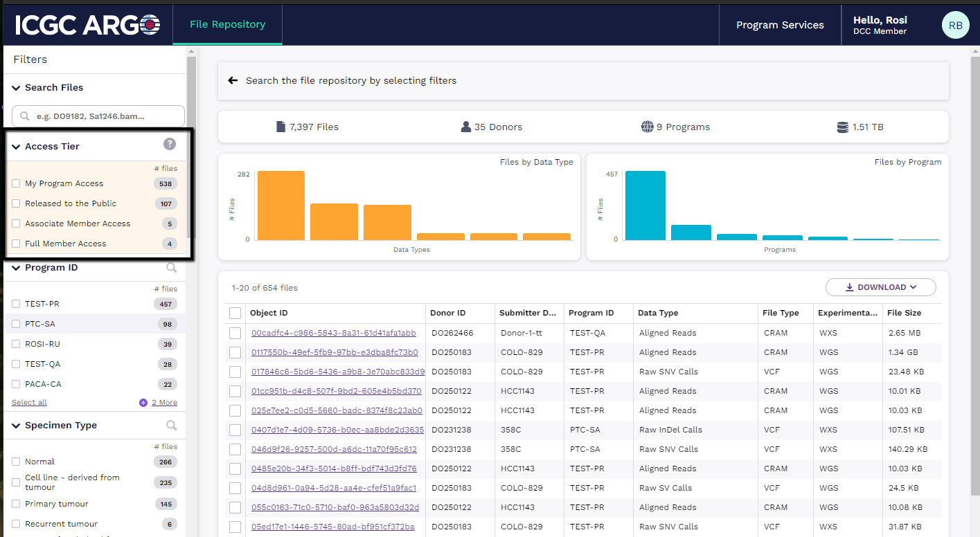Switch to the File Repository tab
The height and width of the screenshot is (537, 980).
[227, 24]
